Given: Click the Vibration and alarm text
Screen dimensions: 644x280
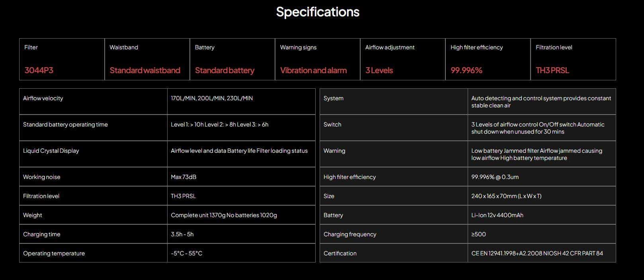Looking at the screenshot, I should click(313, 70).
